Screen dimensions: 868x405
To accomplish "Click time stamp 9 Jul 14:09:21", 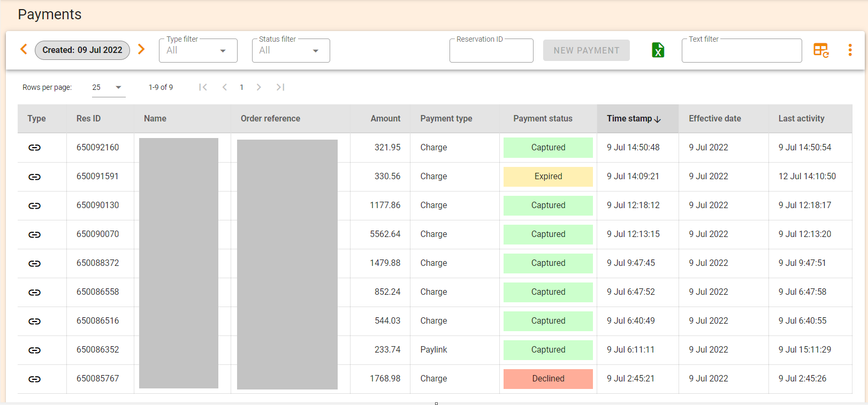I will (x=633, y=176).
